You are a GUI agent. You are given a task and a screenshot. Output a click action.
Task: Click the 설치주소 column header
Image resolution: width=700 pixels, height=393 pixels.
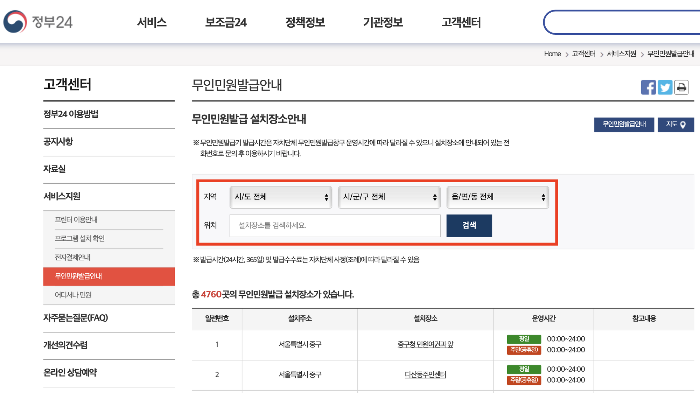click(300, 318)
